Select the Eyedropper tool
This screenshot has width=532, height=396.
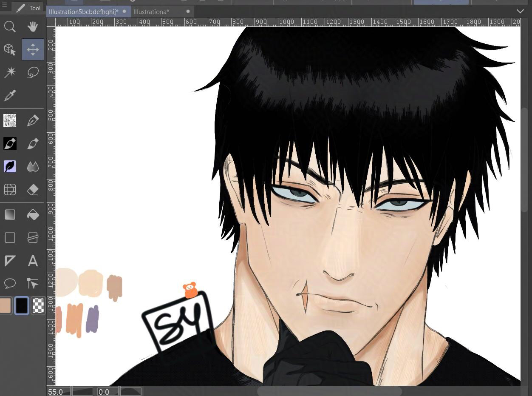[10, 96]
